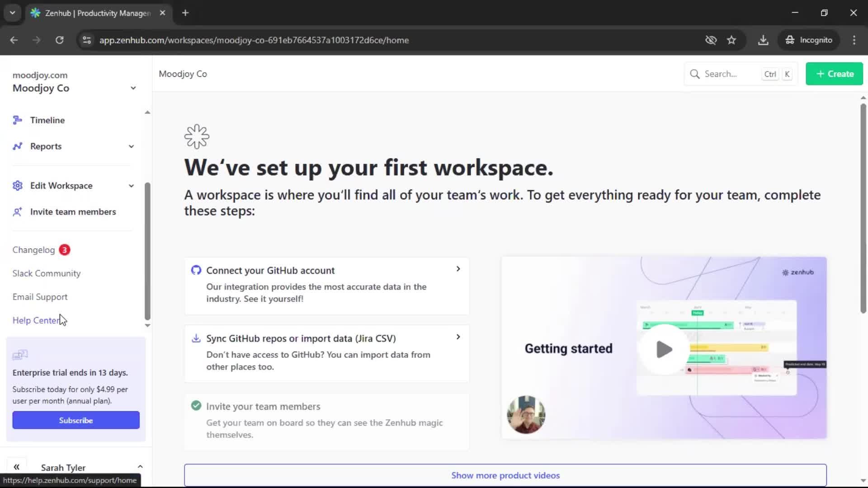Collapse the Moodjoy Co workspace dropdown
The height and width of the screenshot is (488, 868).
[x=133, y=88]
